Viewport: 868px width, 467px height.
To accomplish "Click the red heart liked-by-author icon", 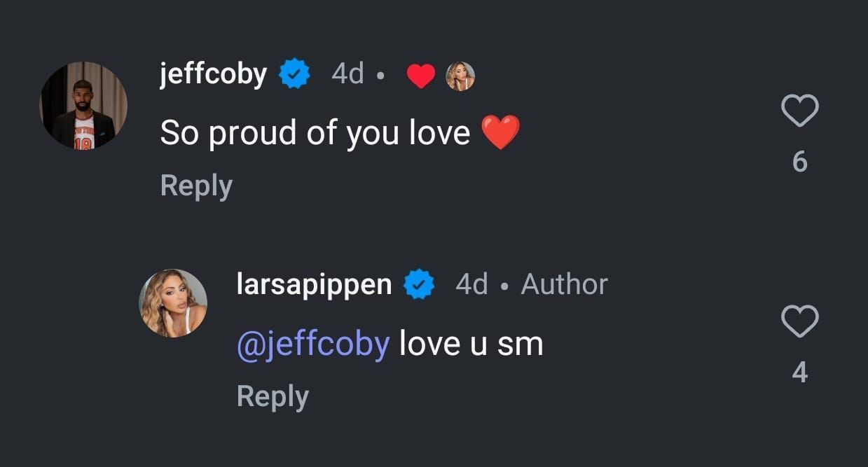I will (421, 76).
